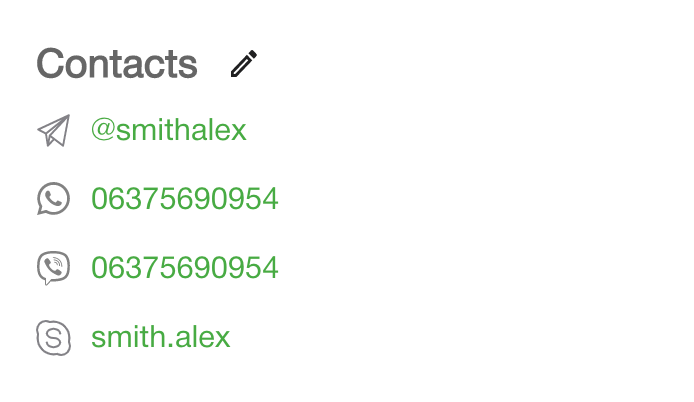Click the Skype username in green

click(x=160, y=337)
